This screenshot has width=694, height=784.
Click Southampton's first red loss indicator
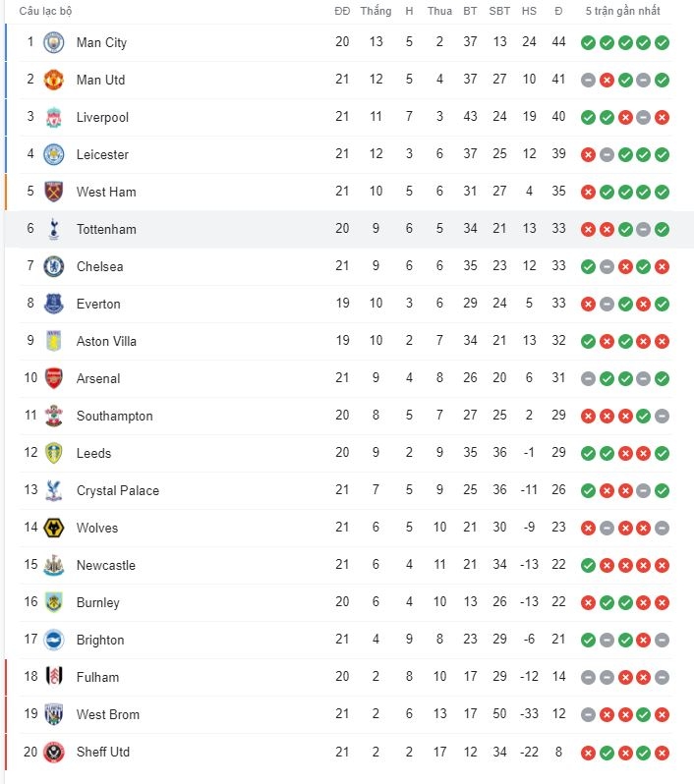pos(589,416)
